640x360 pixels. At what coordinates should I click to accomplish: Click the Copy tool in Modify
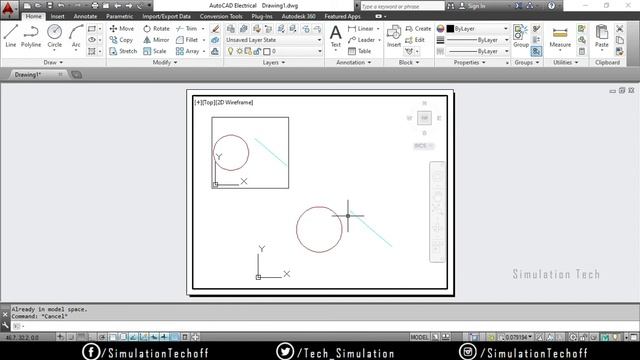(x=121, y=40)
